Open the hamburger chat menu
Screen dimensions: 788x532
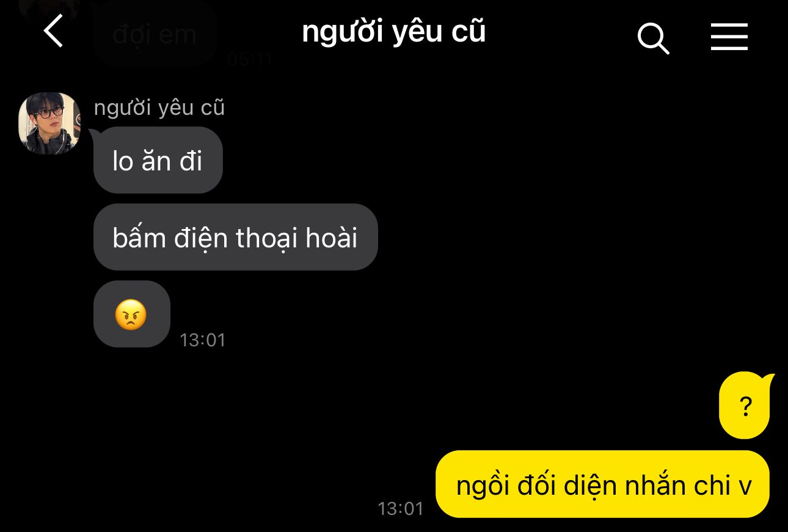729,37
